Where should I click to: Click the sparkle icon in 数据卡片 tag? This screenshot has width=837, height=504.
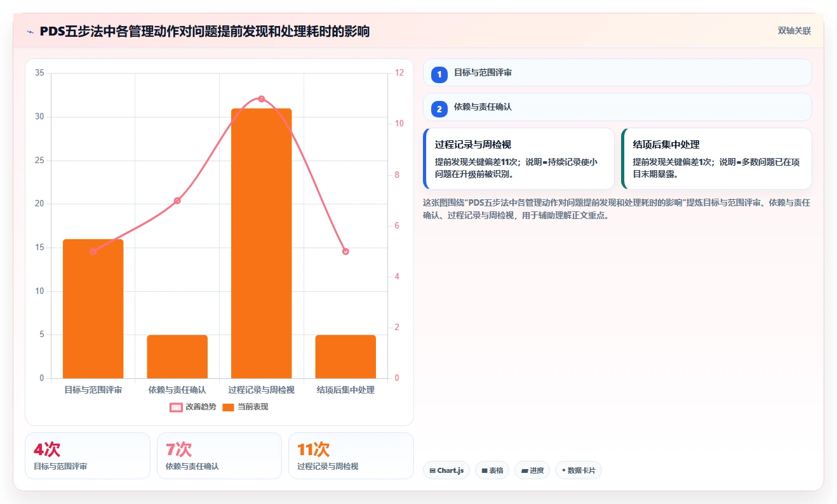tap(564, 470)
